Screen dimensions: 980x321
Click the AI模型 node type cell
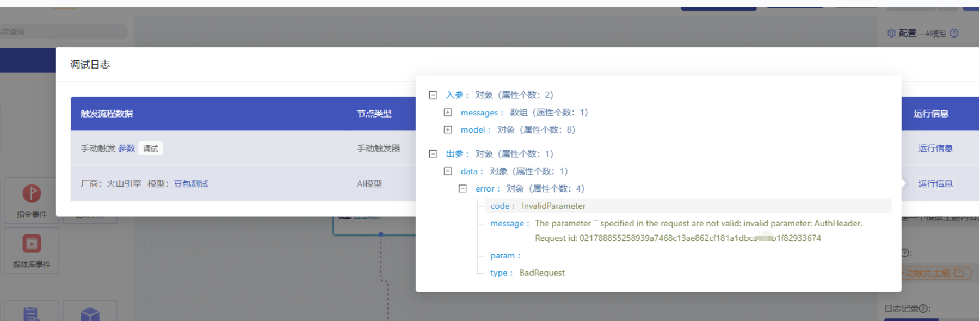point(369,184)
